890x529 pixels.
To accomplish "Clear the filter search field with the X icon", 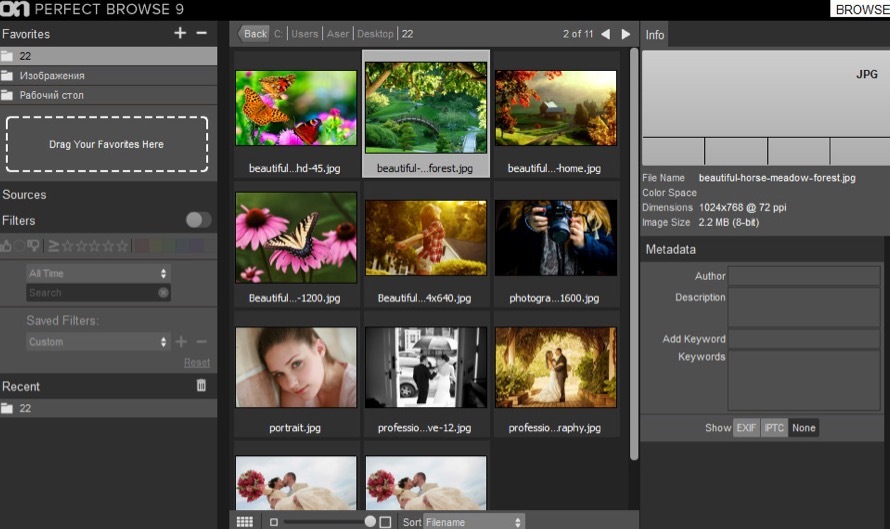I will pos(163,293).
